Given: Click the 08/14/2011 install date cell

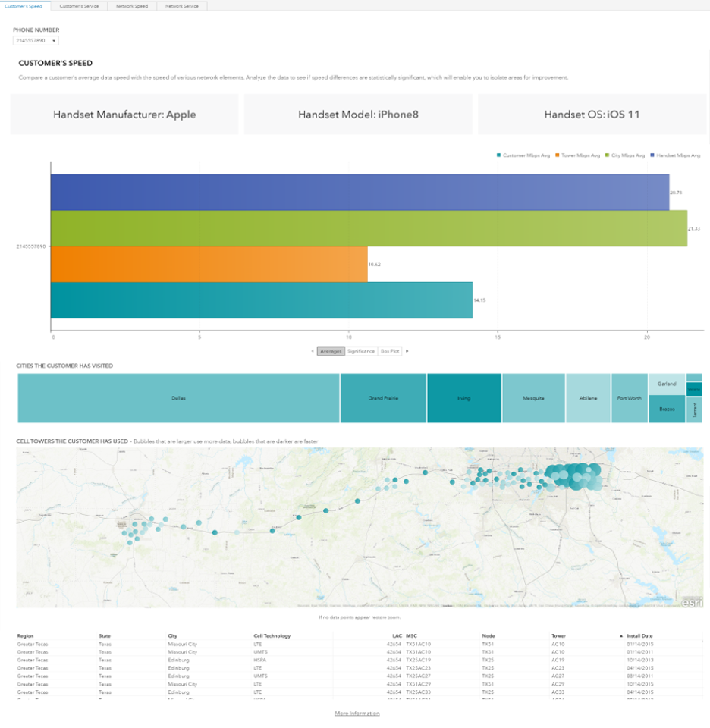Looking at the screenshot, I should pyautogui.click(x=640, y=676).
